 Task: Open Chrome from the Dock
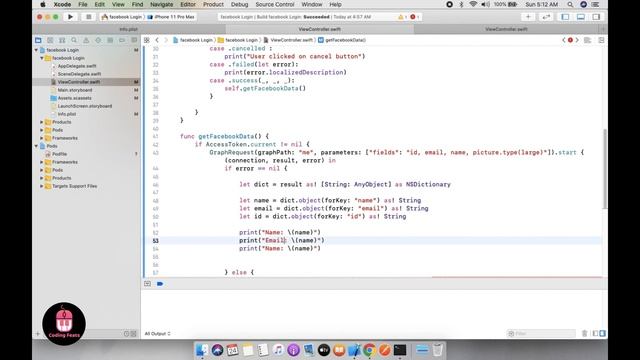tap(369, 350)
